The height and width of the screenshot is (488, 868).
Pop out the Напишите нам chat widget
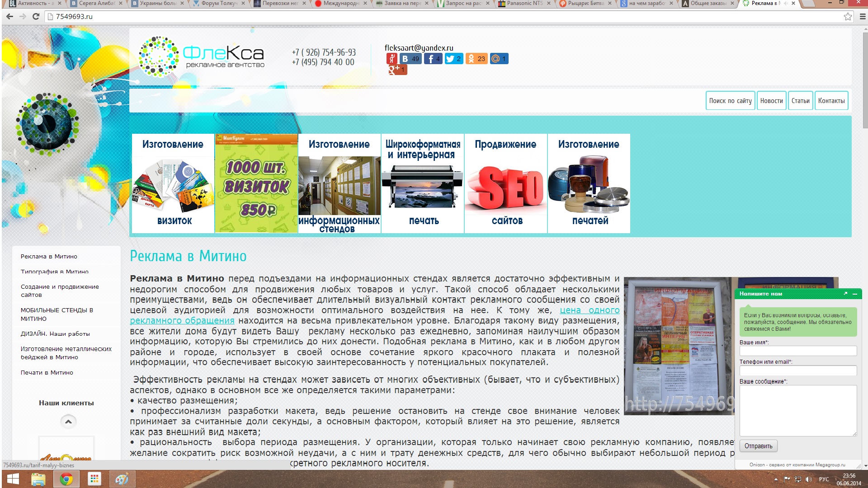[x=845, y=294]
